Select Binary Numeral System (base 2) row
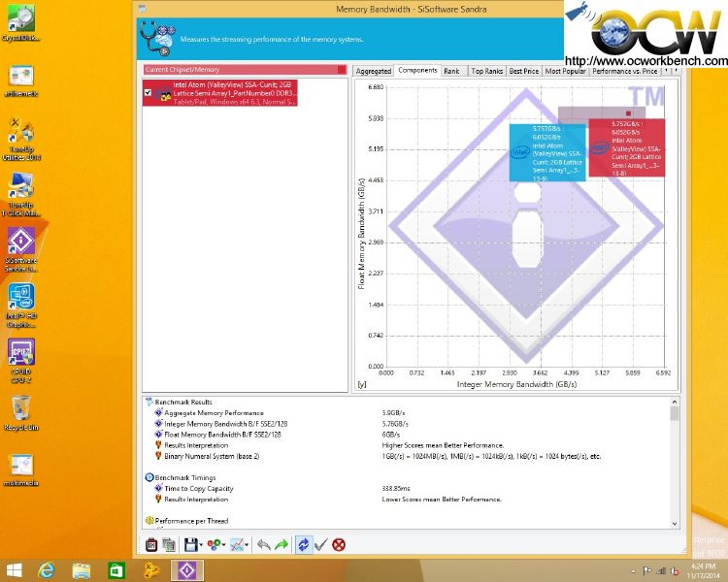The height and width of the screenshot is (582, 728). pos(212,456)
